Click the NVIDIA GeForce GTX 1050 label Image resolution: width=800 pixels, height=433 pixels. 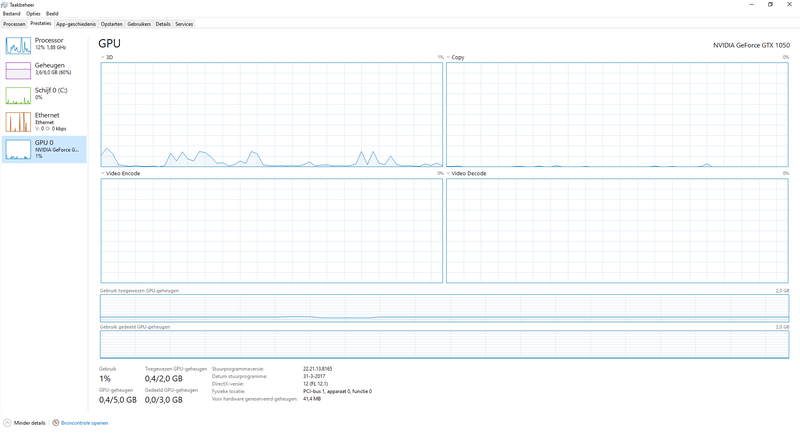coord(751,45)
